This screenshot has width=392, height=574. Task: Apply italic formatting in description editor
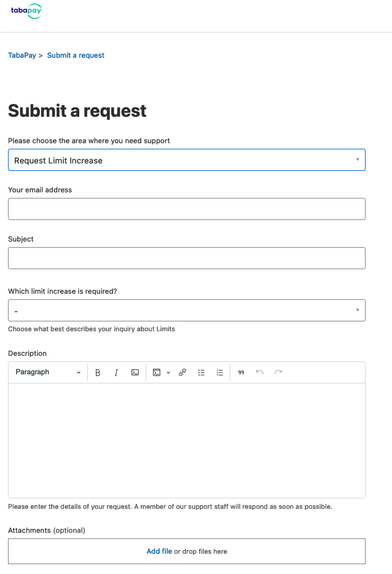tap(116, 372)
